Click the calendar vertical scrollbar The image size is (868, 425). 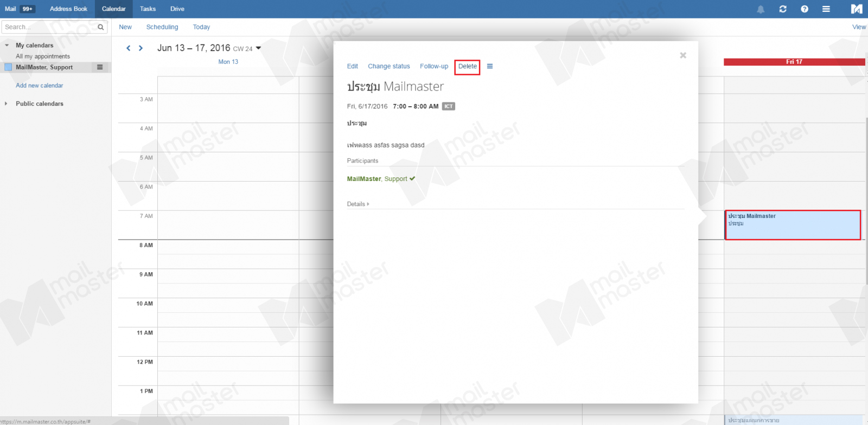click(x=866, y=201)
